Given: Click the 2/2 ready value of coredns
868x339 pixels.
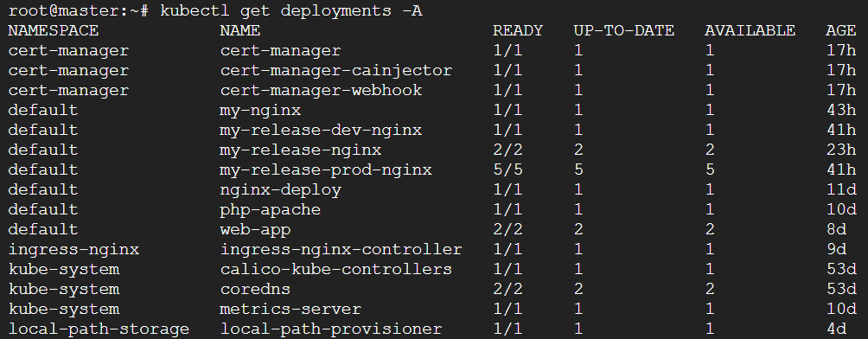Looking at the screenshot, I should click(x=507, y=289).
